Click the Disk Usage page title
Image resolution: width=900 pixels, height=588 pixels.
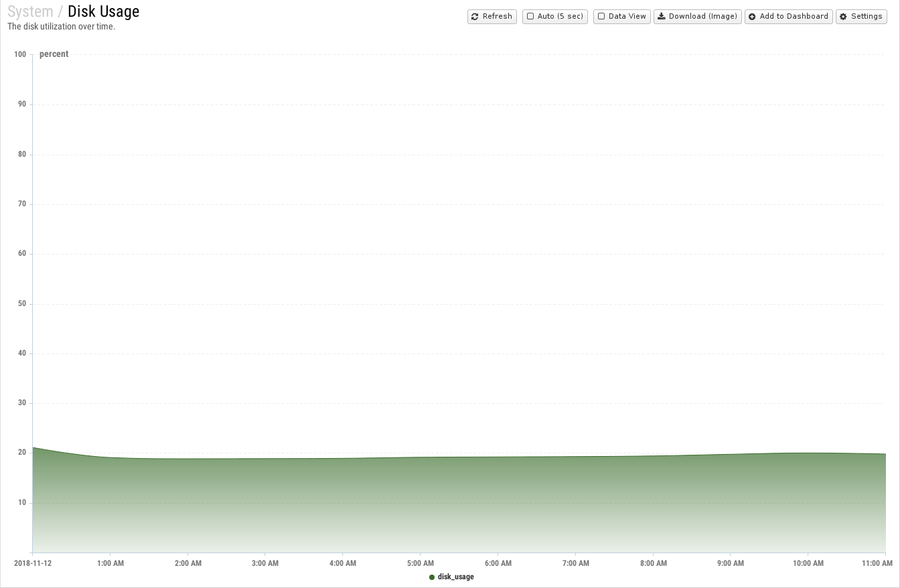(104, 11)
